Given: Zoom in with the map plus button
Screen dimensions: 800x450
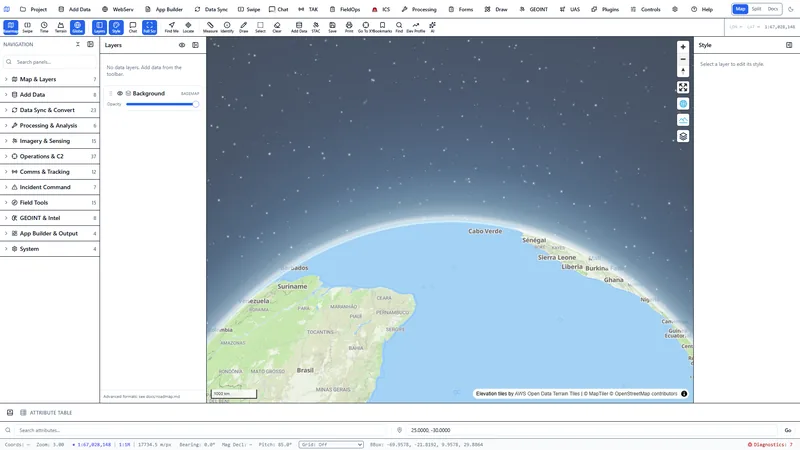Looking at the screenshot, I should click(x=683, y=47).
